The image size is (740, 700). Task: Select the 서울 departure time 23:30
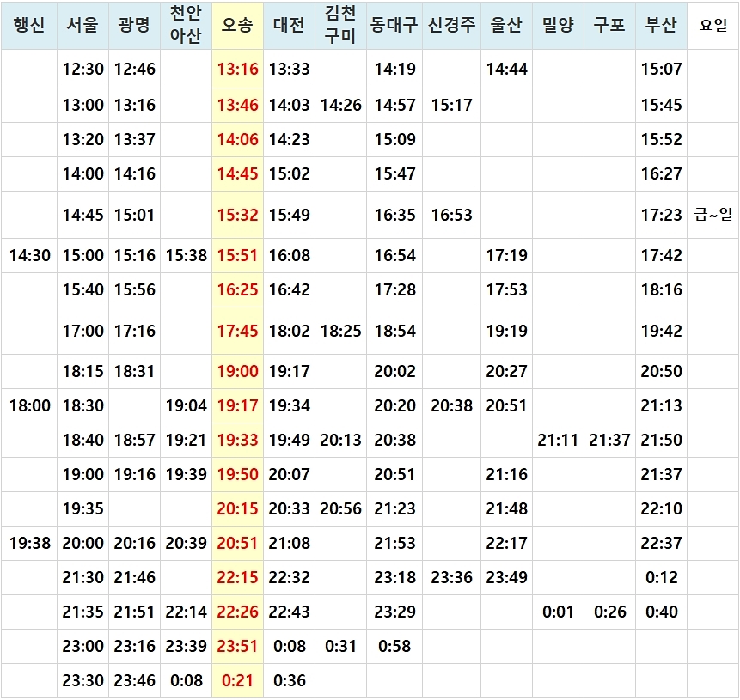click(83, 680)
